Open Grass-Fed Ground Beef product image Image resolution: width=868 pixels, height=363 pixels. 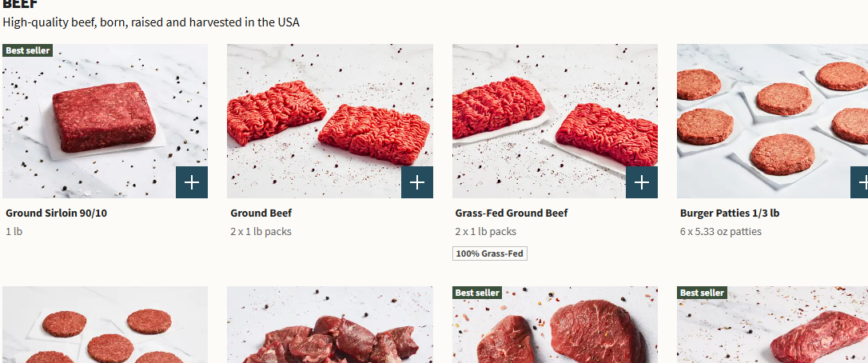click(555, 121)
